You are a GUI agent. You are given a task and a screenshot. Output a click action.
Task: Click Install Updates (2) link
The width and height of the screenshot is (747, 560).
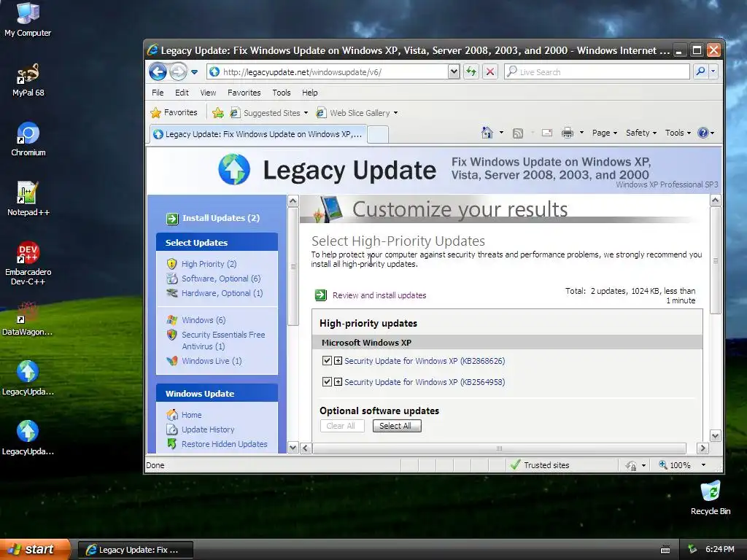pyautogui.click(x=221, y=218)
